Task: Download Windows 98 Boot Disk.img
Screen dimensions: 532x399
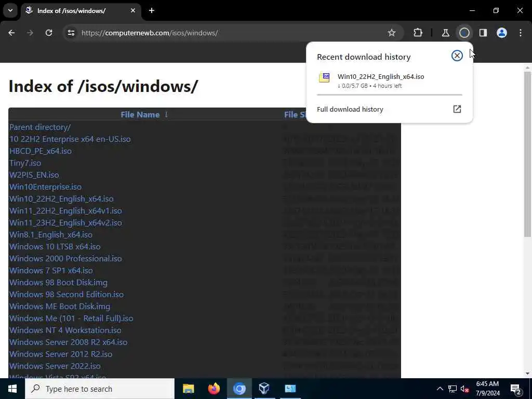Action: (x=58, y=282)
